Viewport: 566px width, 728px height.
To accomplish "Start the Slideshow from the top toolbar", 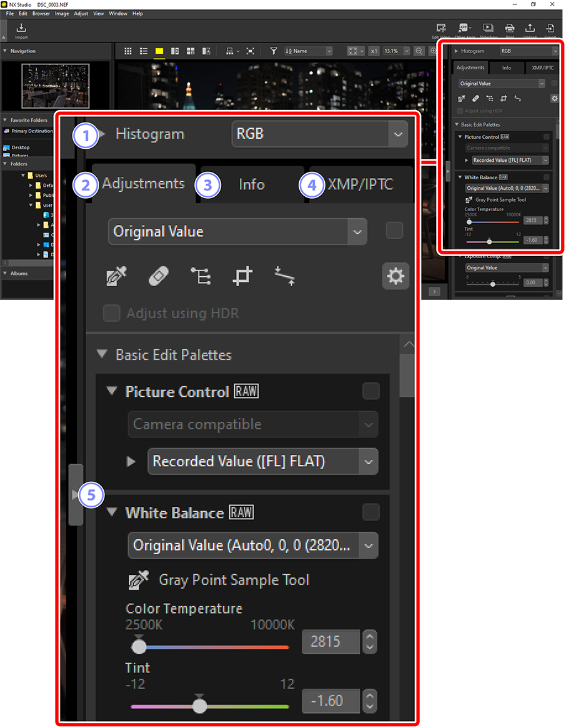I will tap(487, 29).
